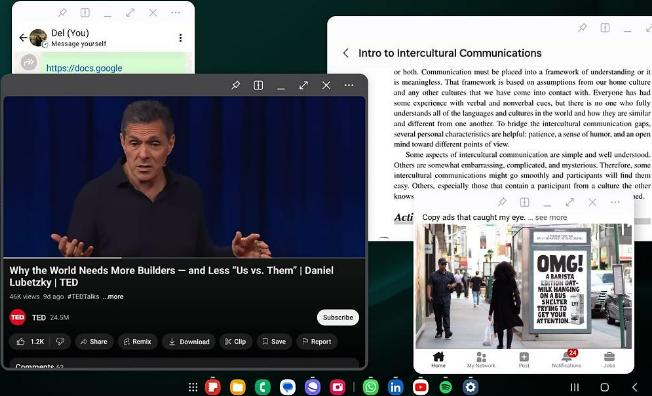Image resolution: width=652 pixels, height=396 pixels.
Task: Launch the red notes app from taskbar
Action: point(212,387)
